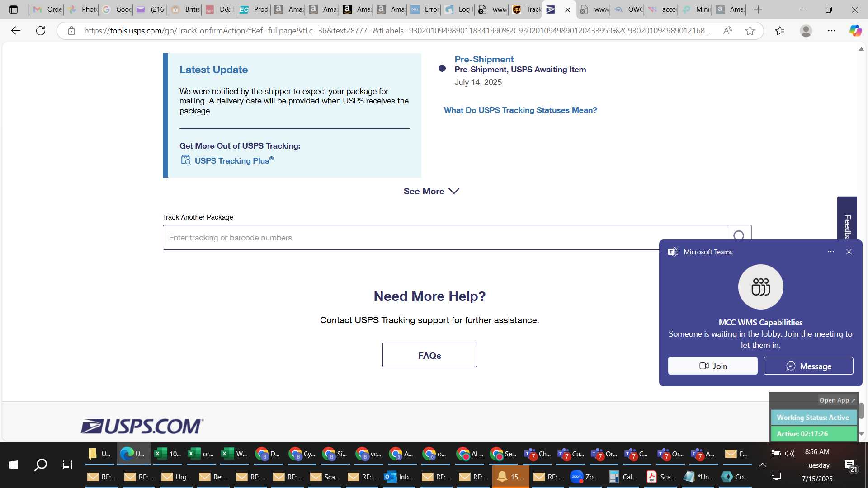Switch to the Britis tab
868x488 pixels.
[185, 9]
